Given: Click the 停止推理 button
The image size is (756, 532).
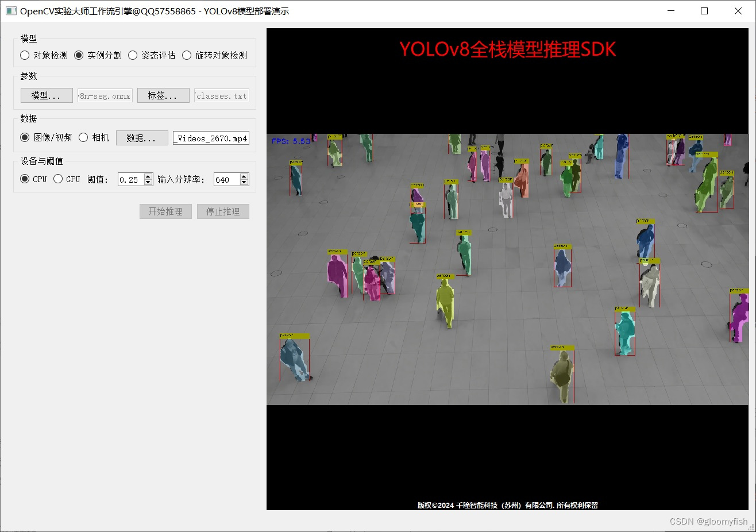Looking at the screenshot, I should point(223,211).
